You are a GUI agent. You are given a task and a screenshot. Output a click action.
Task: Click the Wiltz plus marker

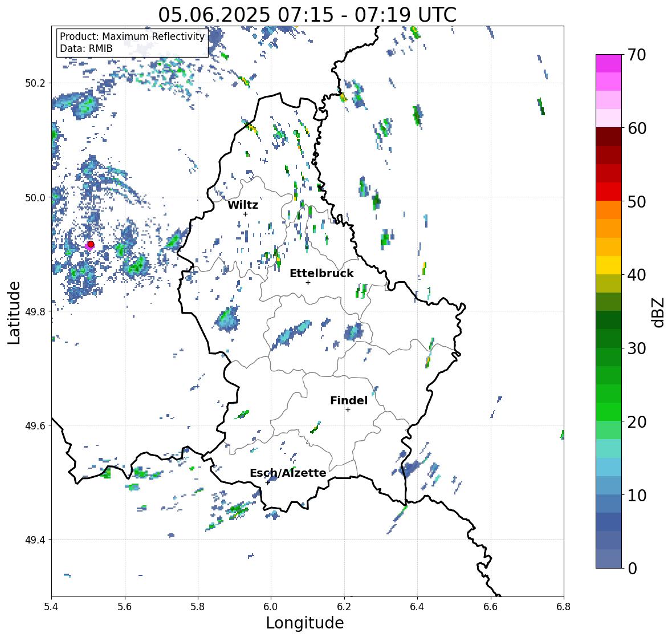[245, 214]
